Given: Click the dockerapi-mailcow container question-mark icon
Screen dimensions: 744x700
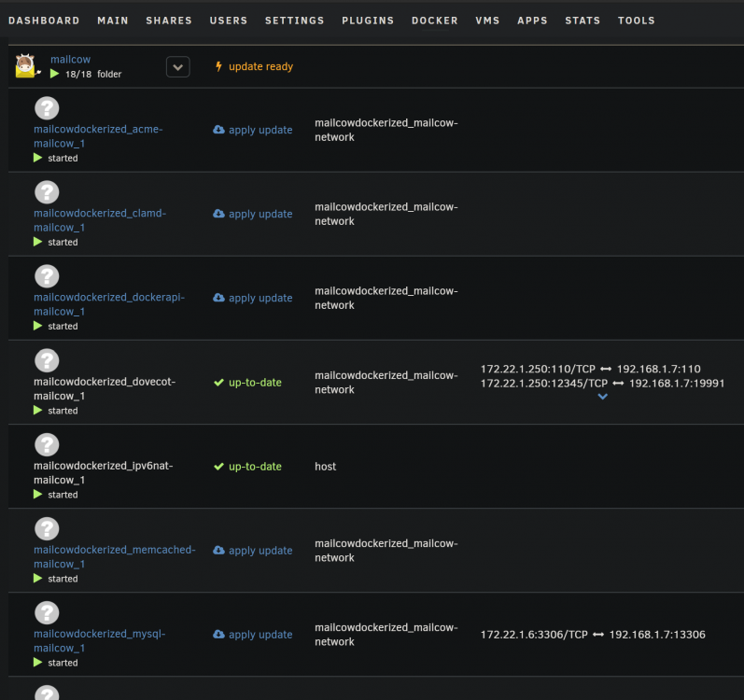Looking at the screenshot, I should coord(47,276).
